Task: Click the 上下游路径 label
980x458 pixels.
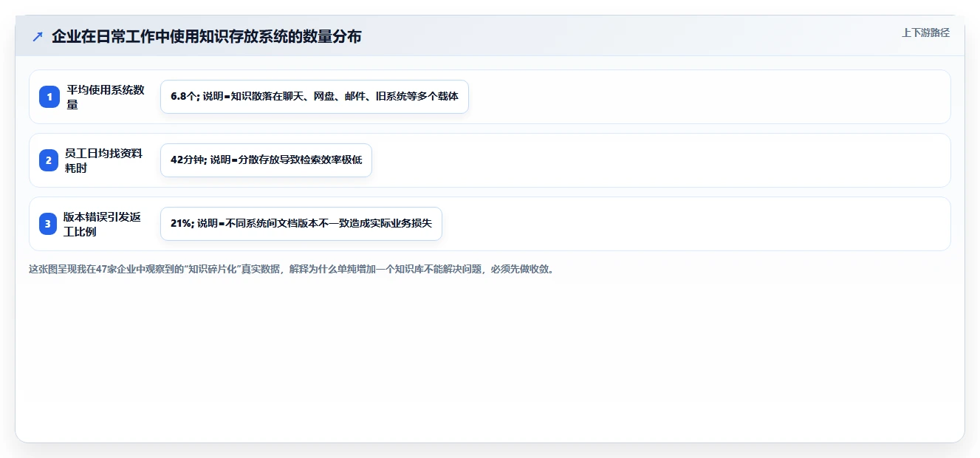Action: coord(925,33)
